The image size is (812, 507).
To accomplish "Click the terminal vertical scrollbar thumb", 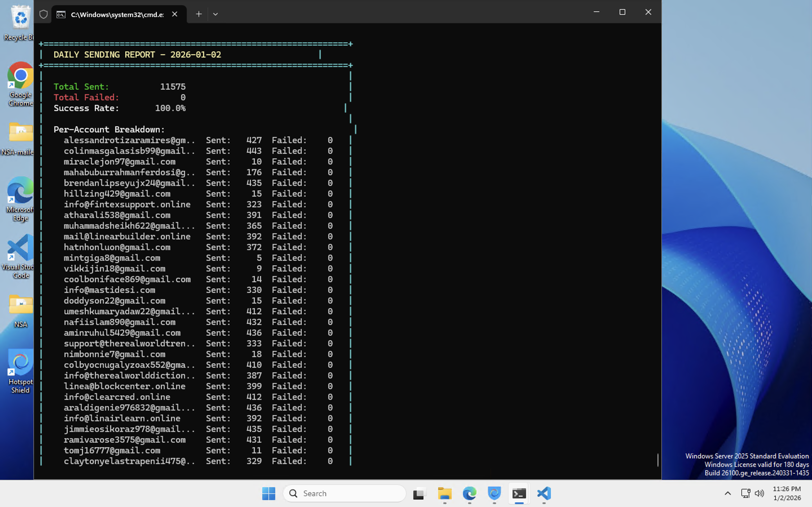I will pyautogui.click(x=658, y=459).
